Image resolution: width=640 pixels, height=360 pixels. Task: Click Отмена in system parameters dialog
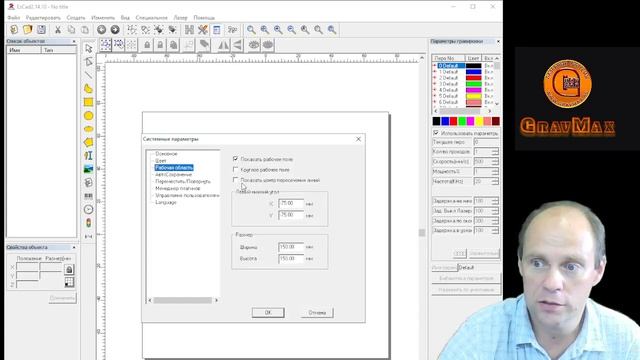click(x=317, y=313)
